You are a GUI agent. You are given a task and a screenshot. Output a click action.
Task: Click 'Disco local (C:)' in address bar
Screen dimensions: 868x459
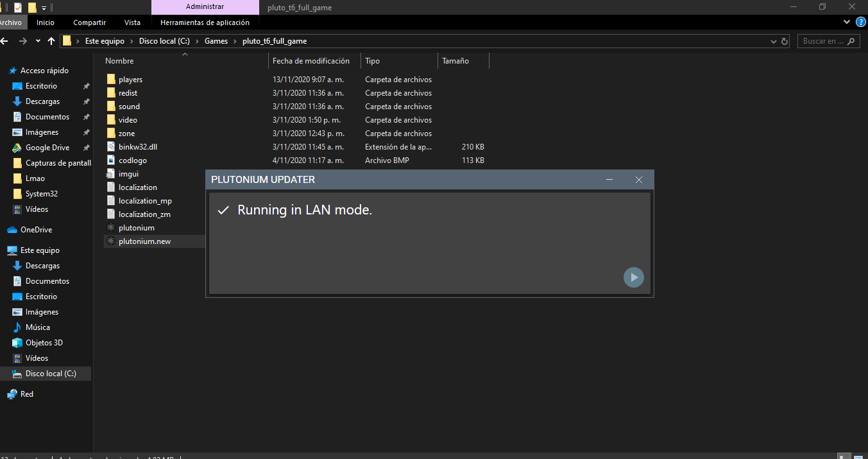[x=164, y=41]
